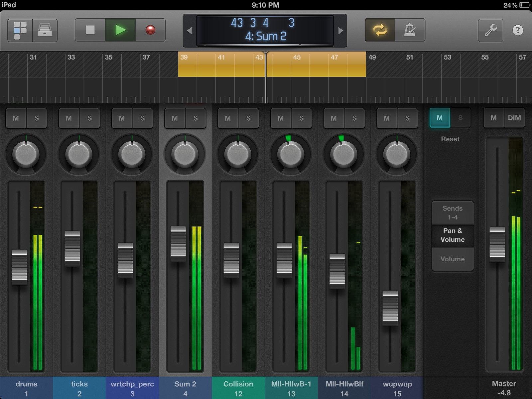Viewport: 532px width, 399px height.
Task: Solo the Sum 2 channel
Action: [x=195, y=118]
